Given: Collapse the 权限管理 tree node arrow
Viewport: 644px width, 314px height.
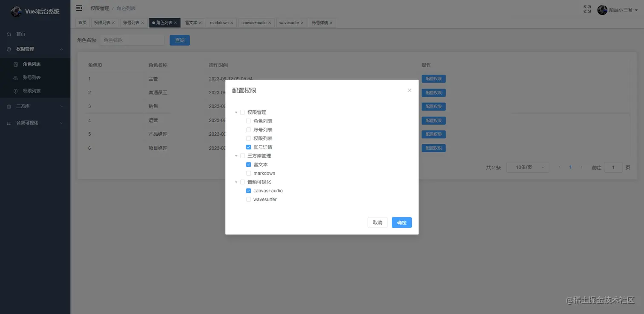Looking at the screenshot, I should point(236,112).
